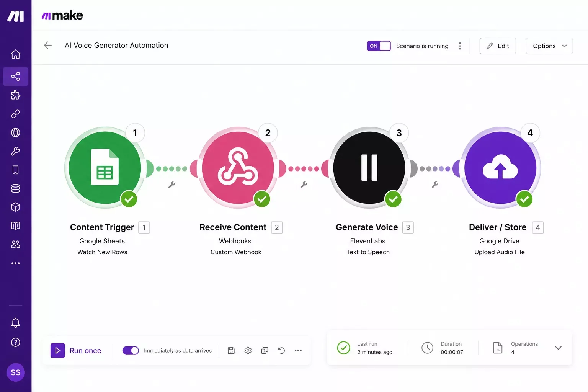Open the Data structures cube icon in the sidebar
This screenshot has height=392, width=588.
[16, 207]
